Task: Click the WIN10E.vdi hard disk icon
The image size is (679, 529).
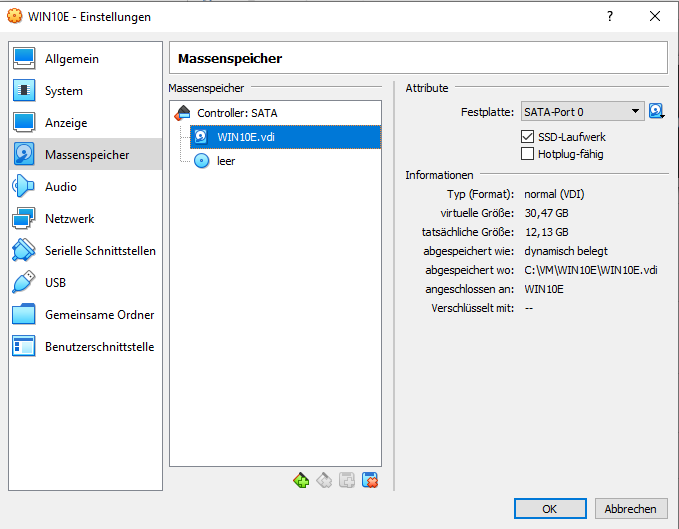Action: click(x=200, y=137)
